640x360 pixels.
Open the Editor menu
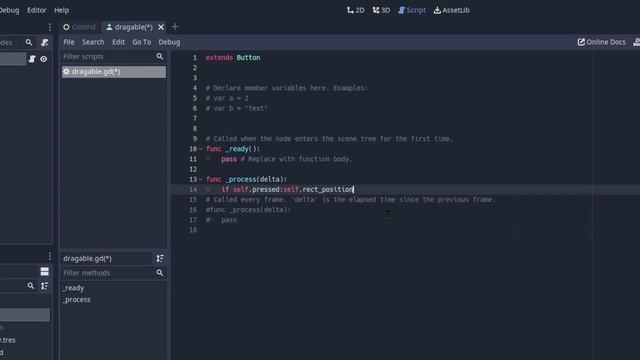pos(36,10)
